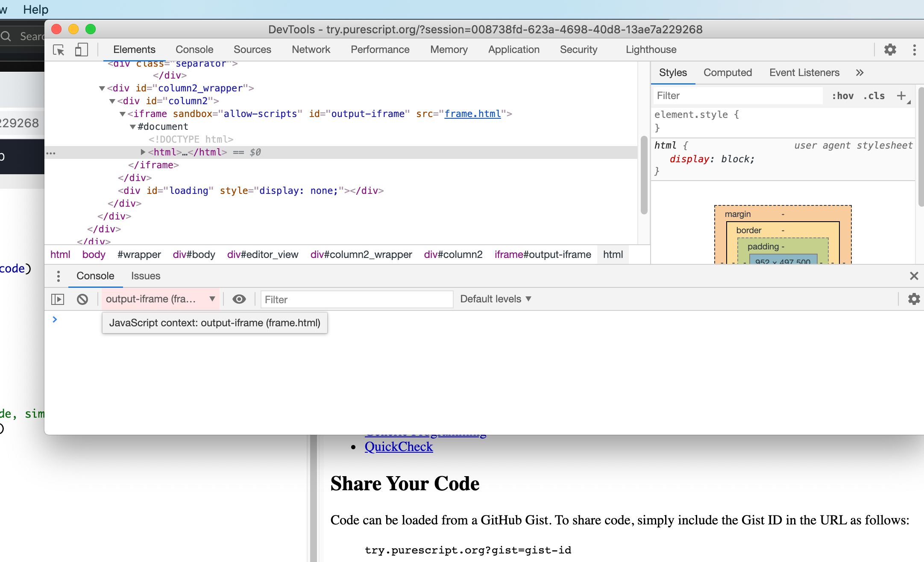Edit the display: block style value
This screenshot has height=562, width=924.
click(x=737, y=159)
